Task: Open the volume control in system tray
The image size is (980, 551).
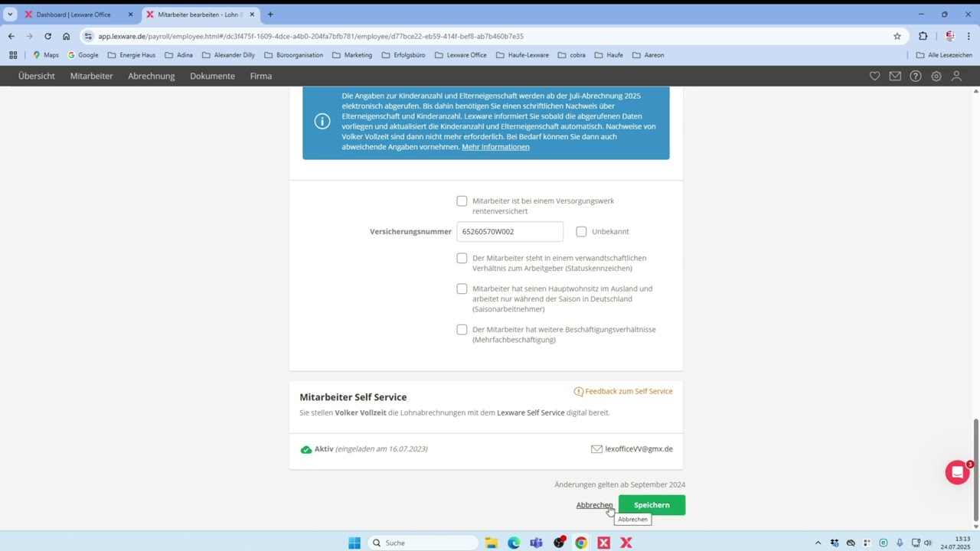Action: pyautogui.click(x=928, y=543)
